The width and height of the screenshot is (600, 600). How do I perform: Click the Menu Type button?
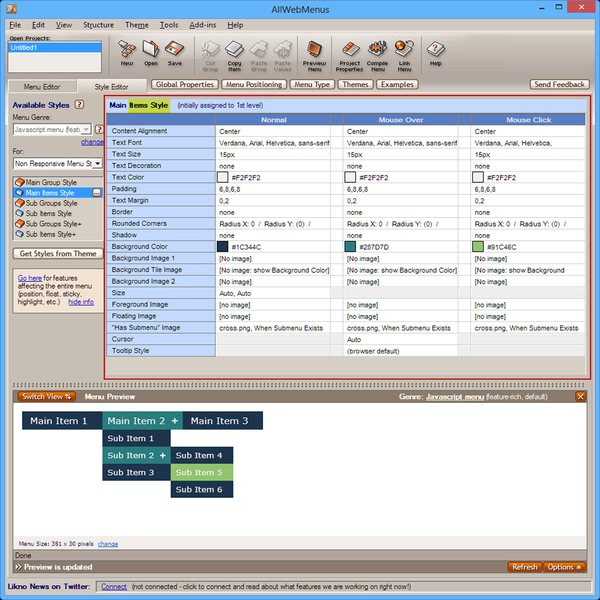(312, 84)
